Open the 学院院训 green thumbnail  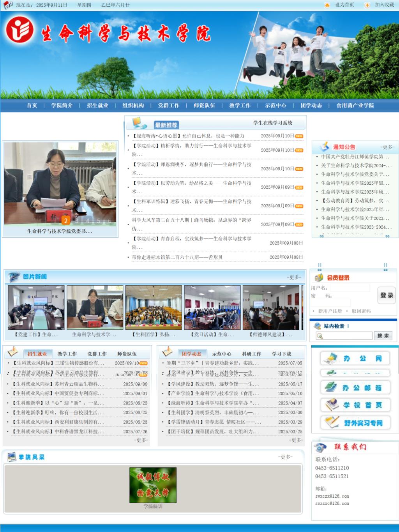tap(153, 485)
